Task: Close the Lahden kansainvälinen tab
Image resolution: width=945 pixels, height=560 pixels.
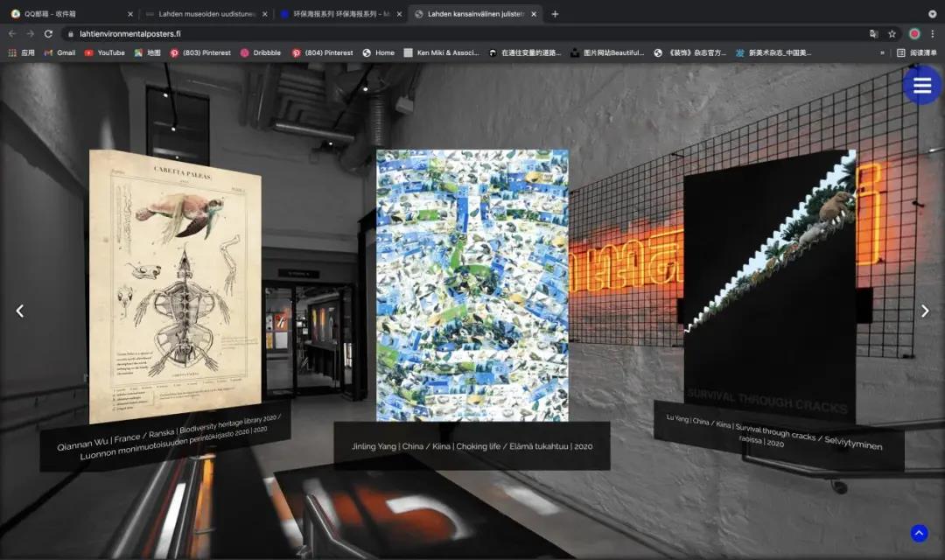Action: coord(534,14)
